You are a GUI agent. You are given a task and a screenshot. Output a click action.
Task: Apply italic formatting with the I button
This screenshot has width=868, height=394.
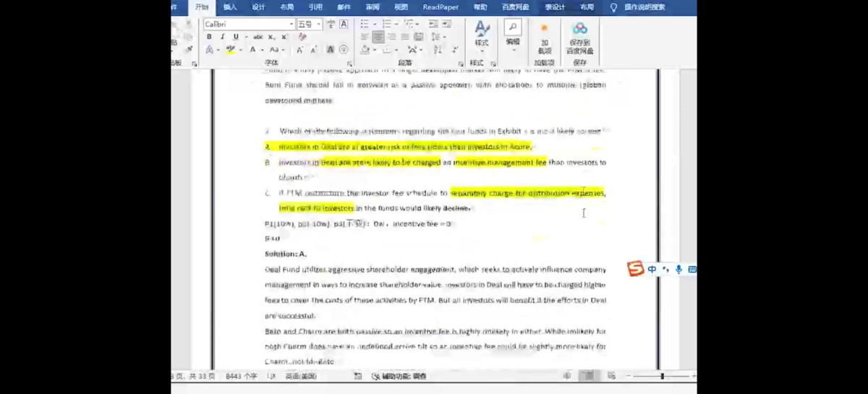[x=222, y=37]
